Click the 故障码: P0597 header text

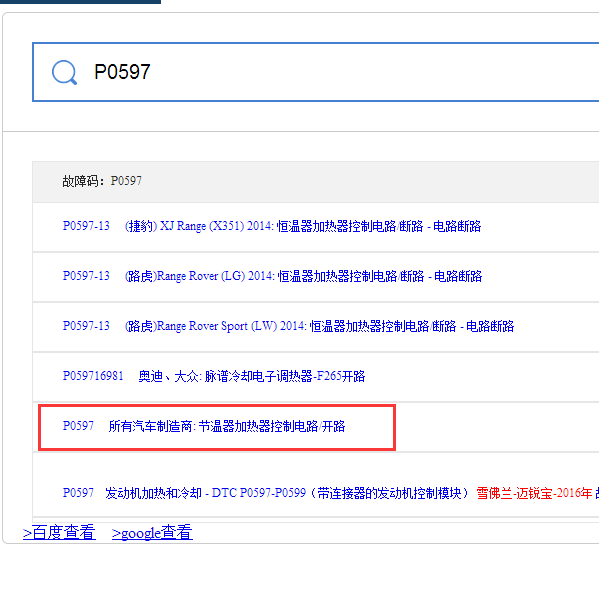(102, 181)
